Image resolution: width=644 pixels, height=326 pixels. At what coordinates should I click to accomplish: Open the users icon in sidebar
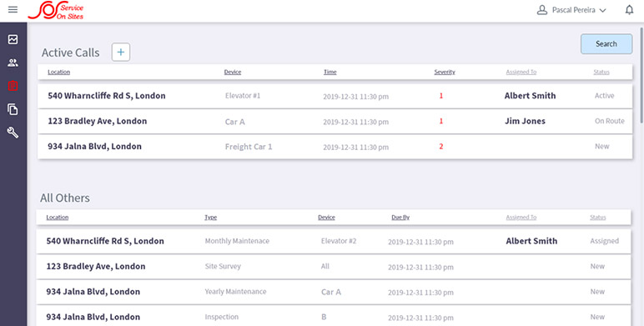point(13,63)
